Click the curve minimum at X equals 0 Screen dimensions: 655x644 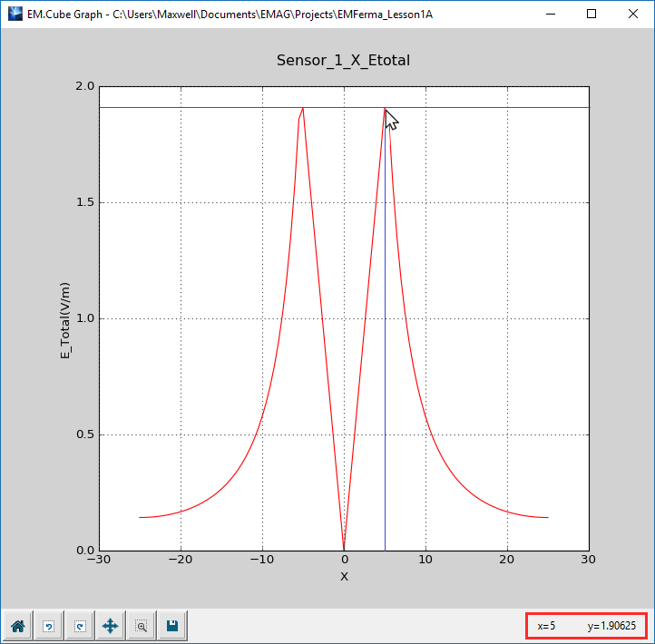[344, 549]
